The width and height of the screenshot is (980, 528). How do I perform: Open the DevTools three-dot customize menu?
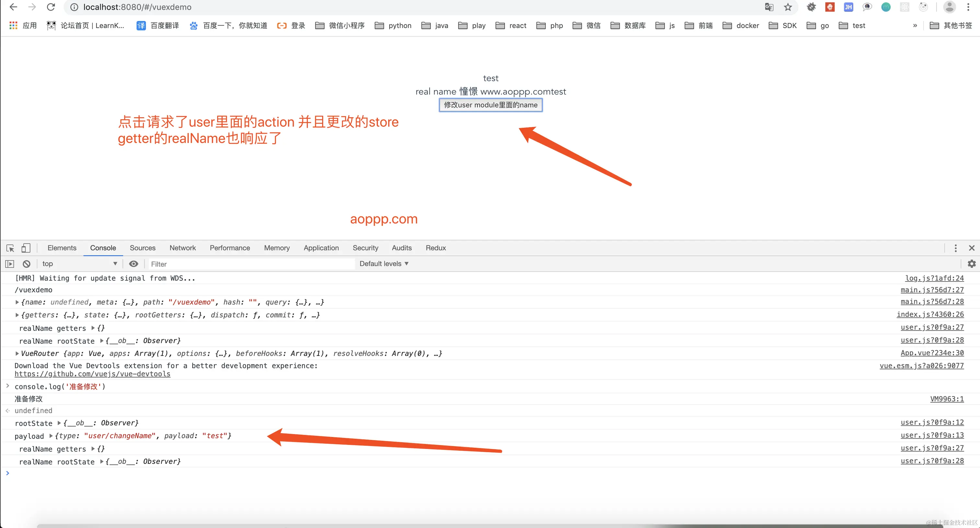955,248
